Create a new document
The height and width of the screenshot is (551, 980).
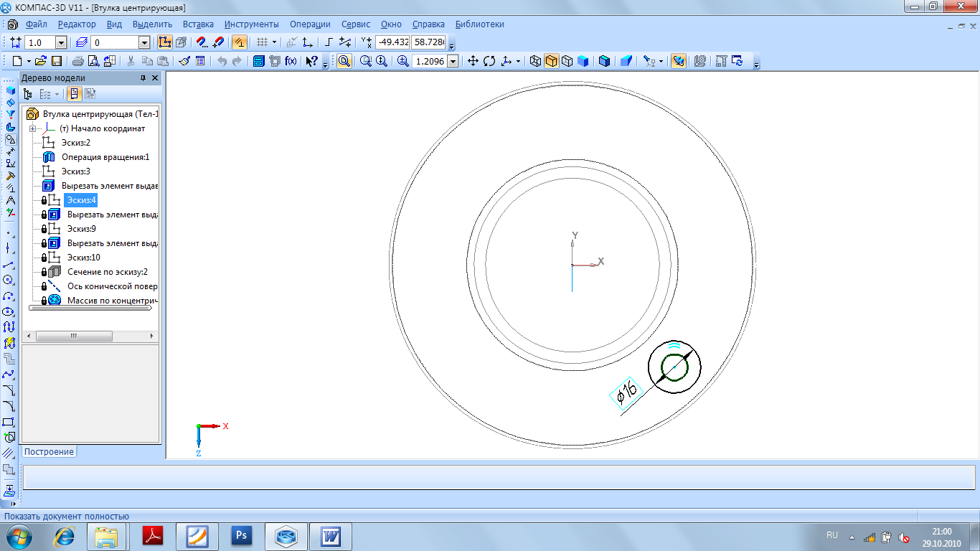[17, 62]
